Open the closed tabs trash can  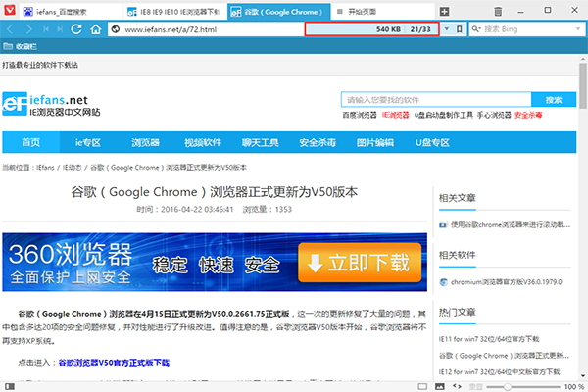(498, 12)
